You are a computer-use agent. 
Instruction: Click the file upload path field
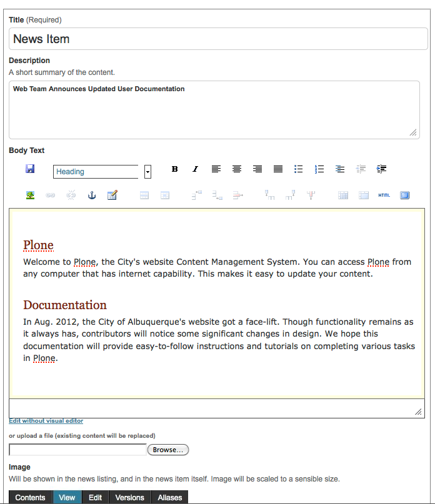click(x=77, y=450)
